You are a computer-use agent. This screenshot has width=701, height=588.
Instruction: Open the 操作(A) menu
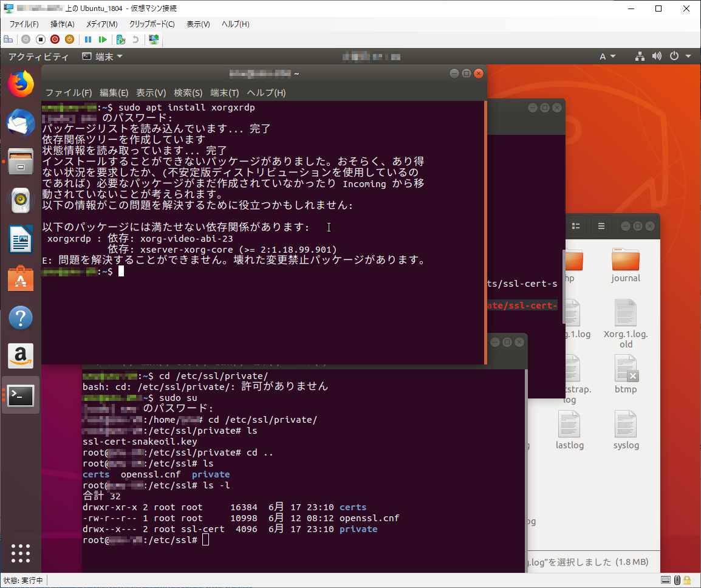tap(62, 24)
